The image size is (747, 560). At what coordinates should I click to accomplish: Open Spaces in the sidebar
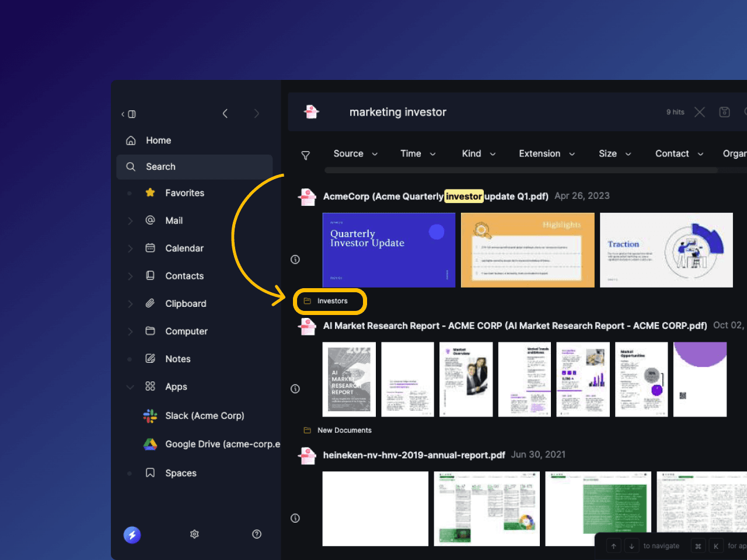[x=180, y=473]
